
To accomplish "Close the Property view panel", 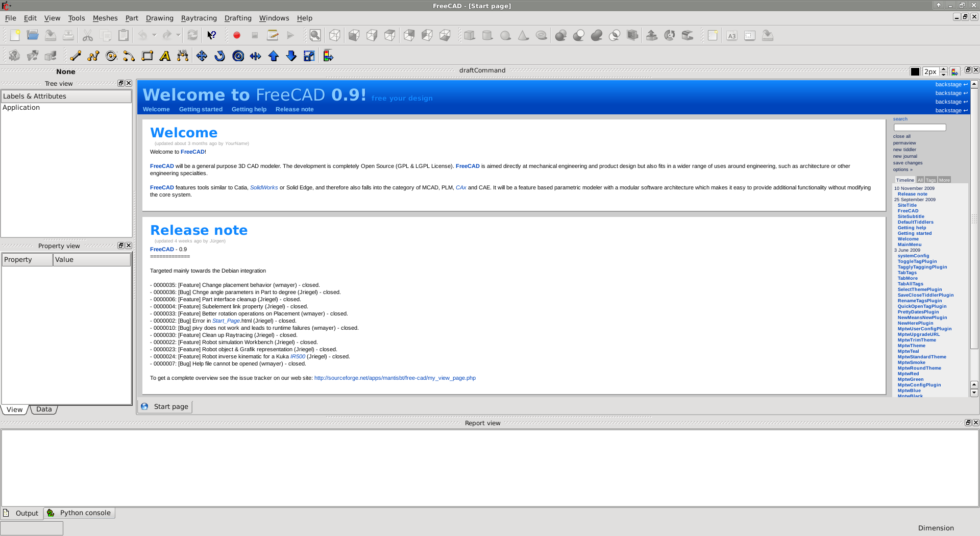I will (x=129, y=246).
